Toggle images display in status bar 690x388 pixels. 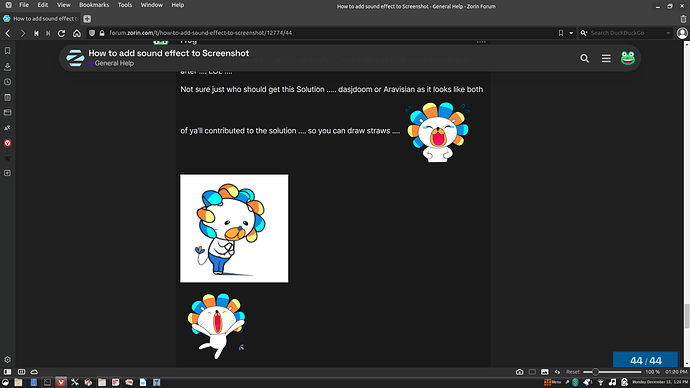(544, 372)
